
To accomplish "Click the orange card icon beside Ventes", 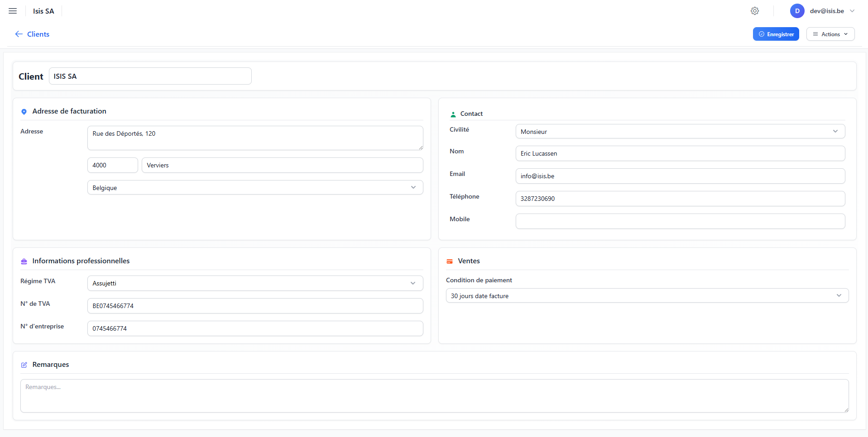I will coord(450,261).
